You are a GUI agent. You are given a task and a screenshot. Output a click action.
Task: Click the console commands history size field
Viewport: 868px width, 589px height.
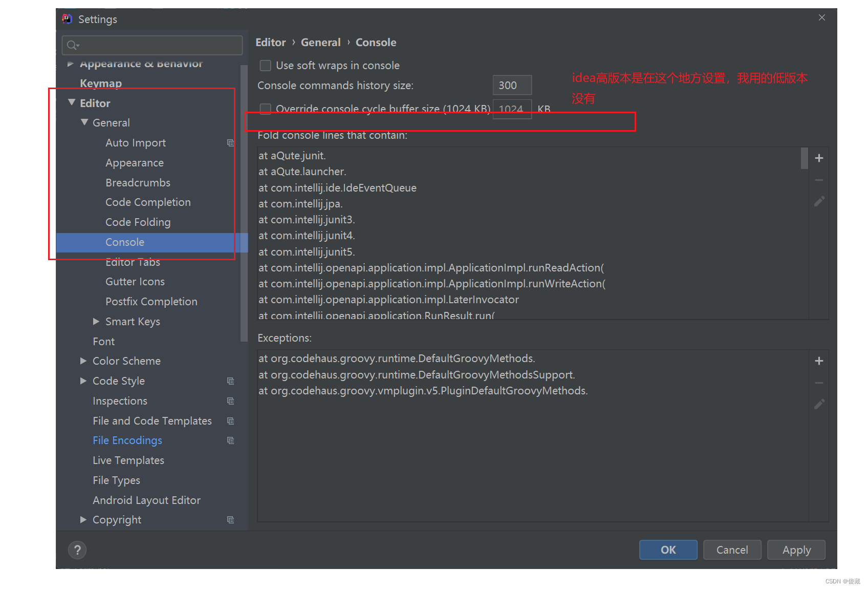[512, 85]
